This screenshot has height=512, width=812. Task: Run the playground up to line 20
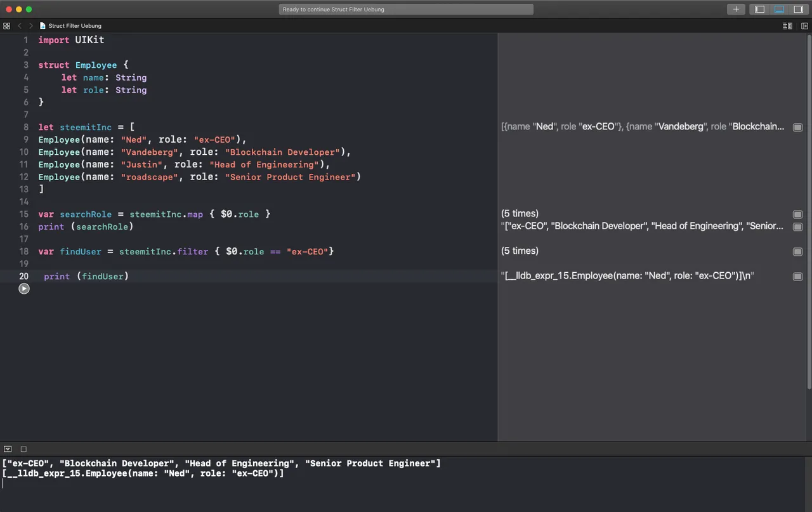(24, 289)
